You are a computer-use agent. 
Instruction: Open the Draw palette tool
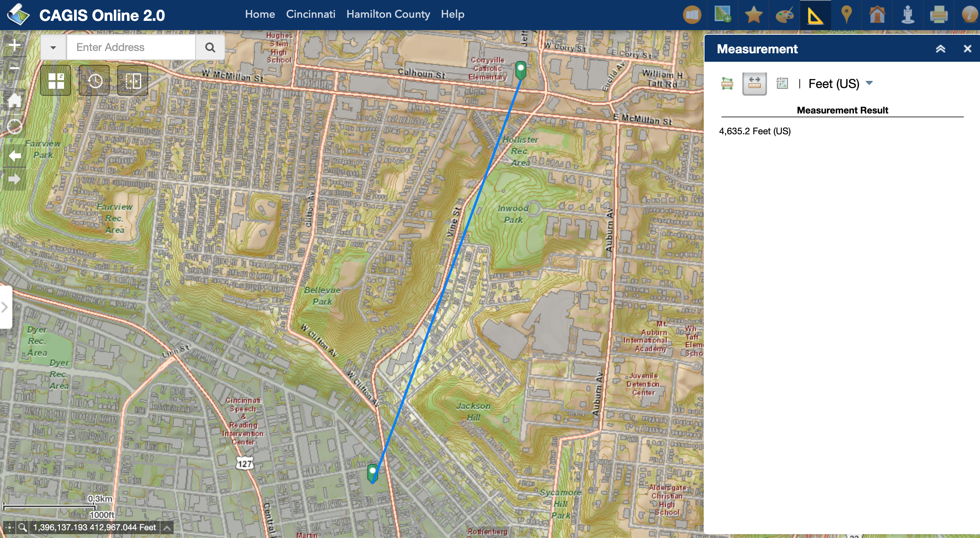click(x=784, y=15)
